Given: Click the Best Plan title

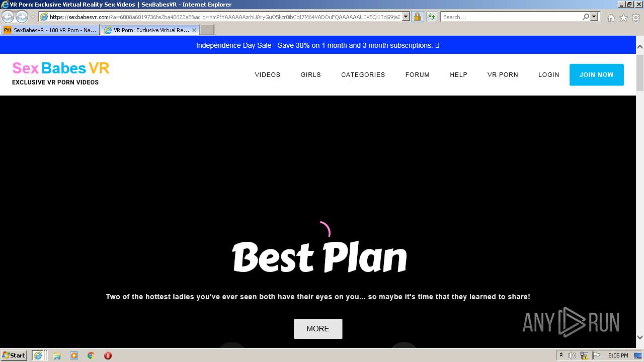Looking at the screenshot, I should point(319,257).
